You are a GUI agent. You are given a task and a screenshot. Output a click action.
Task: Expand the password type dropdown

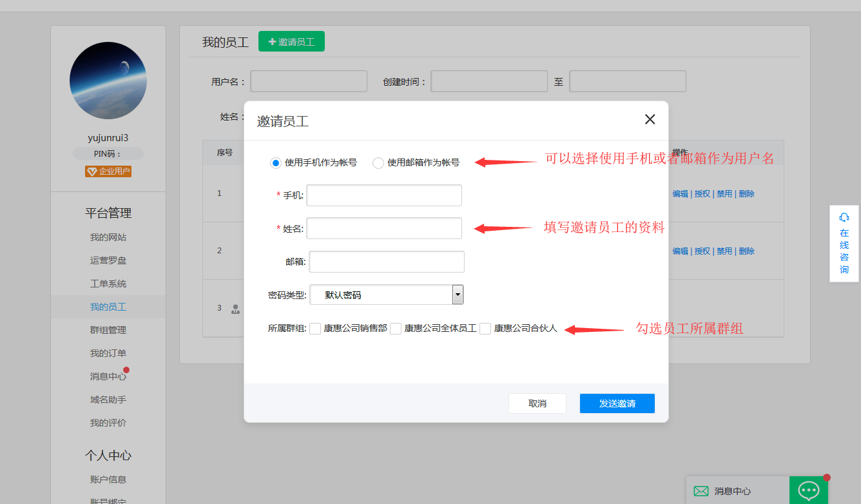pos(458,295)
